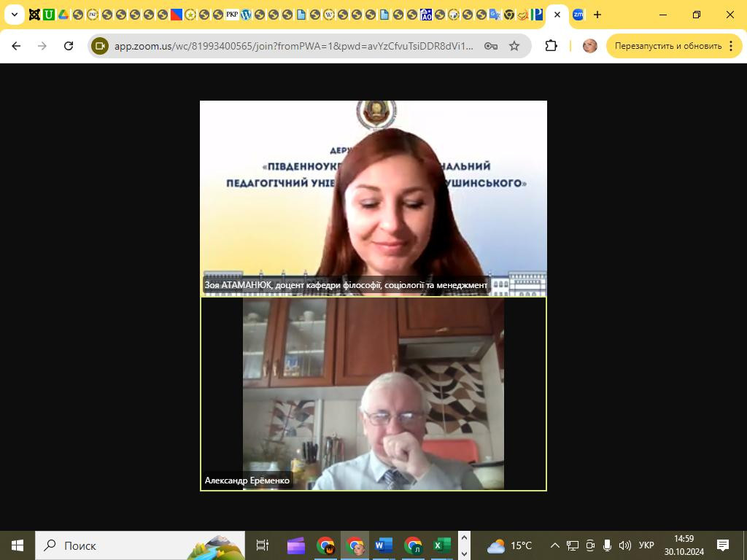Go forward in browser history
The width and height of the screenshot is (747, 560).
pos(42,46)
